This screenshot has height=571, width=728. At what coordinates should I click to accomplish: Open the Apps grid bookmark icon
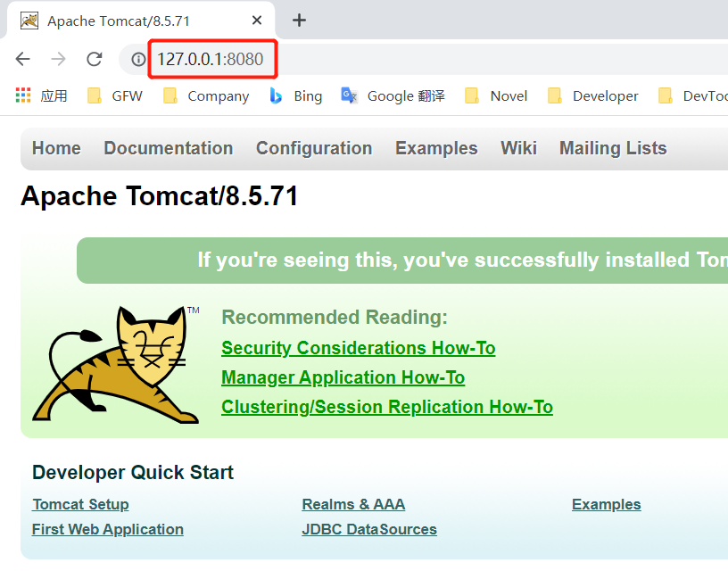(23, 95)
